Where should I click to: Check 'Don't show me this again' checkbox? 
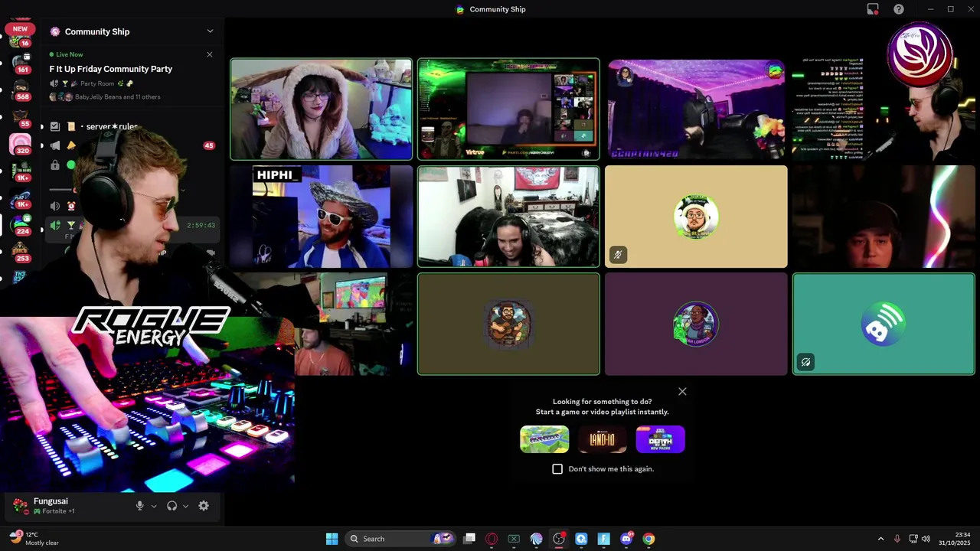(x=557, y=468)
